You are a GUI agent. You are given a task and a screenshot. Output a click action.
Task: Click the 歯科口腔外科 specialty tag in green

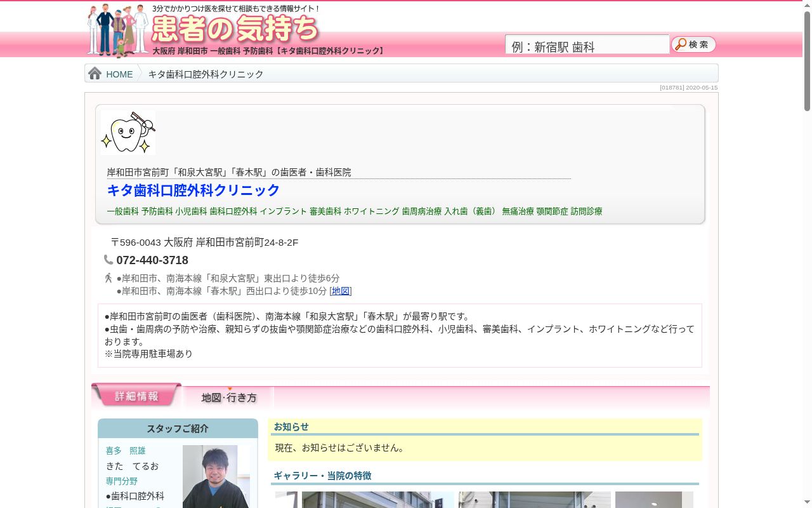233,211
